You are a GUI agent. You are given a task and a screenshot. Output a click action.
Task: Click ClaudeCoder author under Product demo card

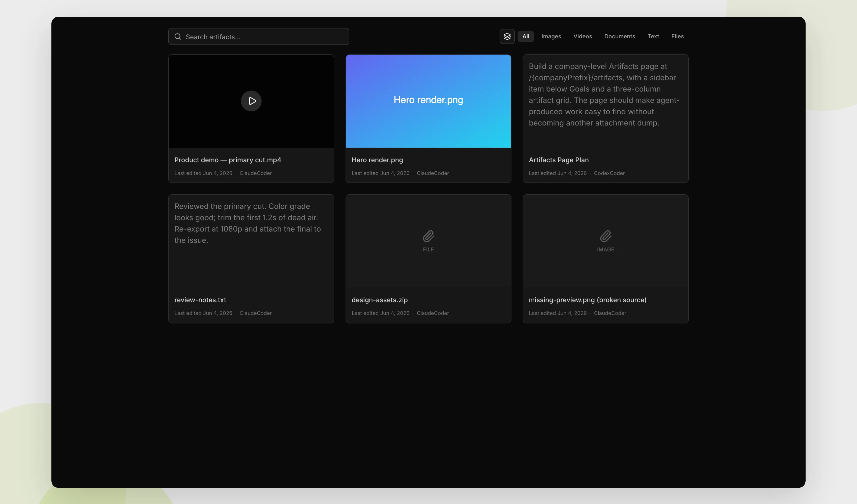point(255,173)
